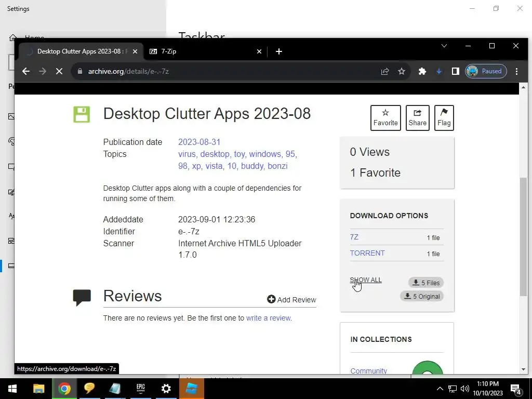Expand the Chrome tab search chevron
This screenshot has width=532, height=399.
click(x=444, y=46)
